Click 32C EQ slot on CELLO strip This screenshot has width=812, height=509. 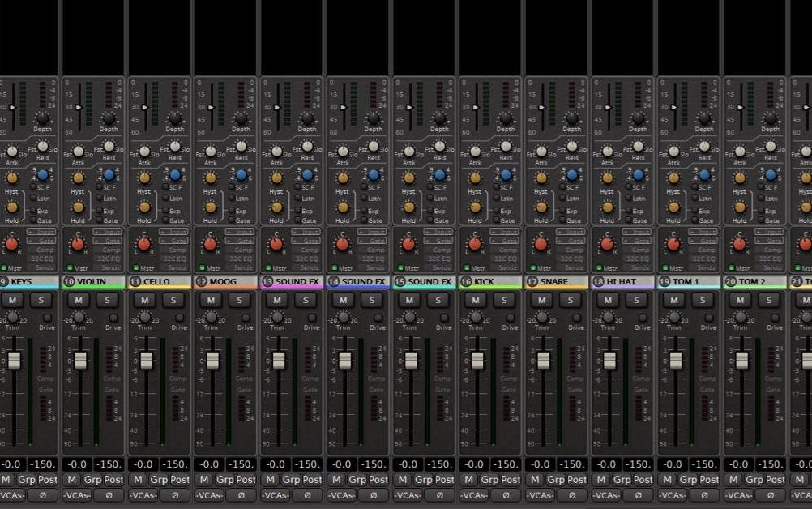[175, 259]
